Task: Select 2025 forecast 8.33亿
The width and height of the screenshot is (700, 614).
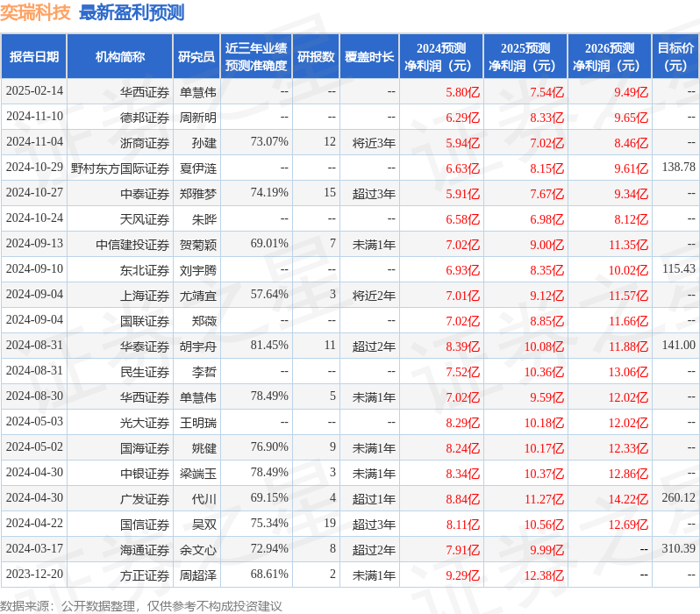Action: tap(546, 118)
